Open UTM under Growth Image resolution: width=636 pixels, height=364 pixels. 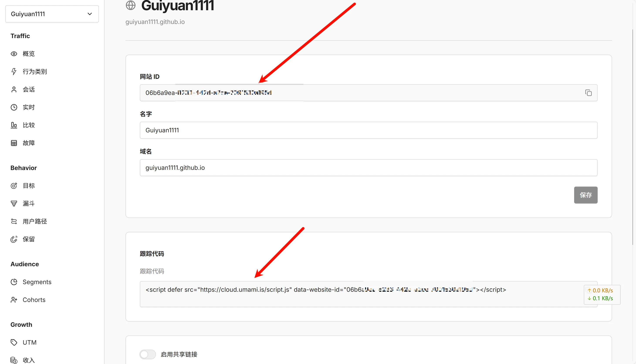[29, 342]
